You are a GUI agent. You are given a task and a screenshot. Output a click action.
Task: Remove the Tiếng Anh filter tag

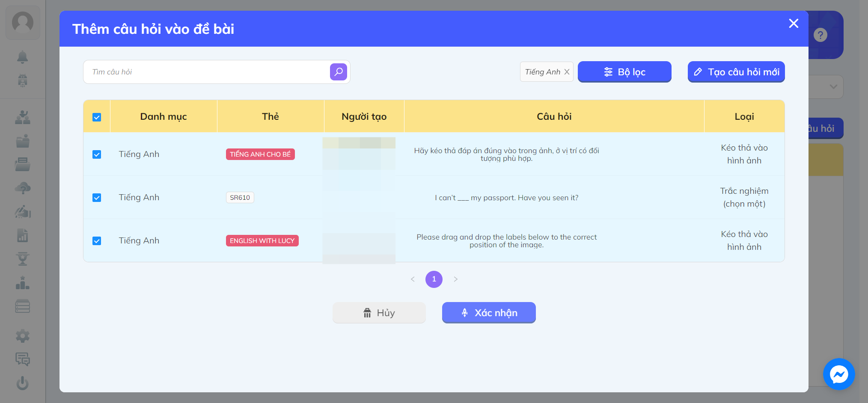pyautogui.click(x=567, y=72)
